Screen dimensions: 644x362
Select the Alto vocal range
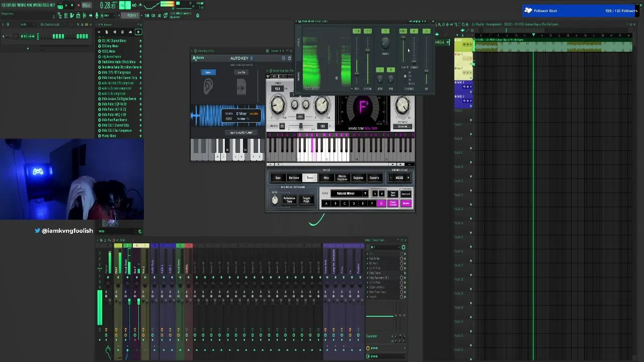pyautogui.click(x=326, y=178)
